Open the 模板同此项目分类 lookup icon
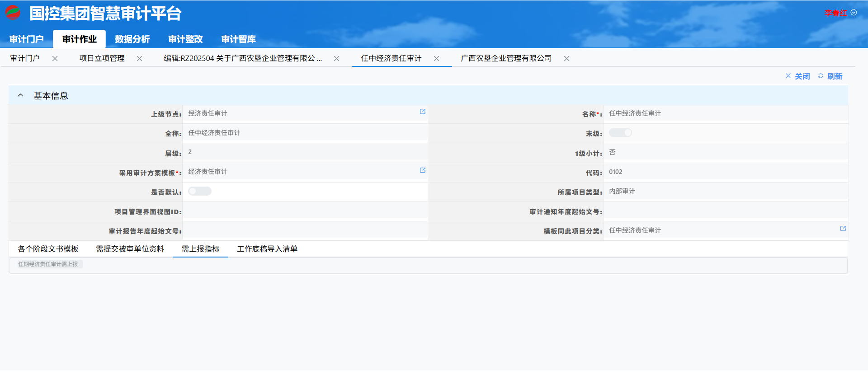Viewport: 868px width, 379px height. coord(843,229)
